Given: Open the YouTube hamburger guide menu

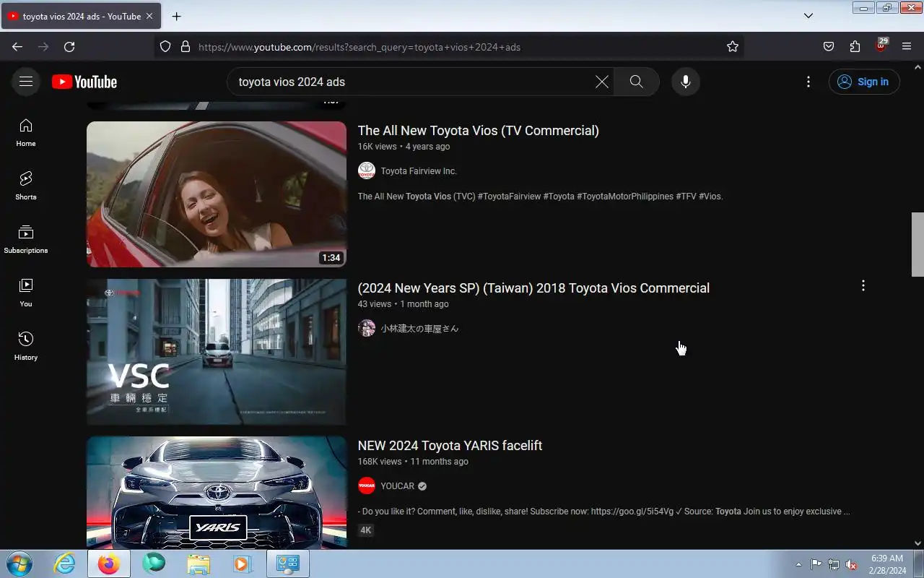Looking at the screenshot, I should (26, 82).
